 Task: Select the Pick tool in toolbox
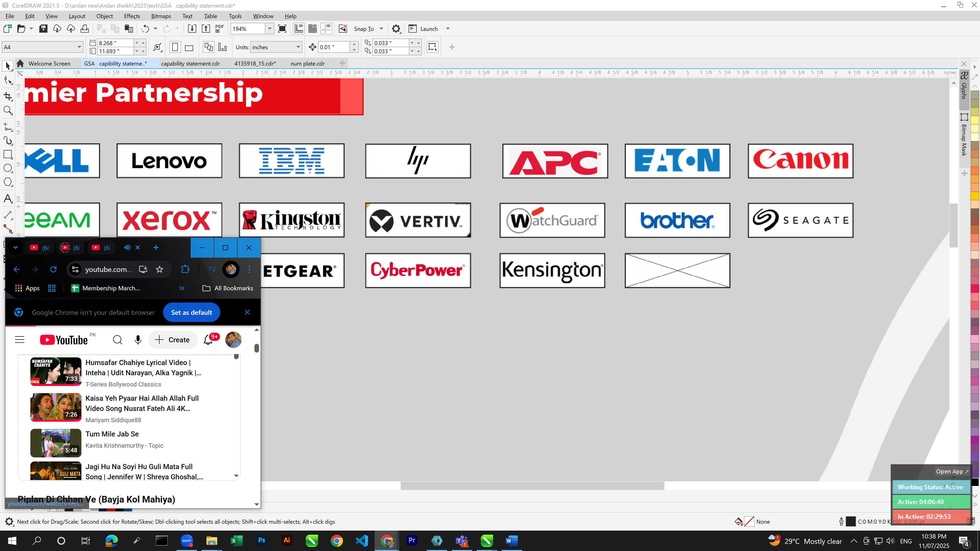click(8, 66)
